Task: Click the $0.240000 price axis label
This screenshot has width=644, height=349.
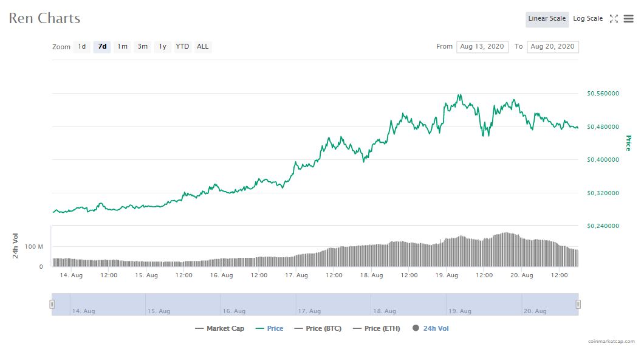Action: pos(603,226)
